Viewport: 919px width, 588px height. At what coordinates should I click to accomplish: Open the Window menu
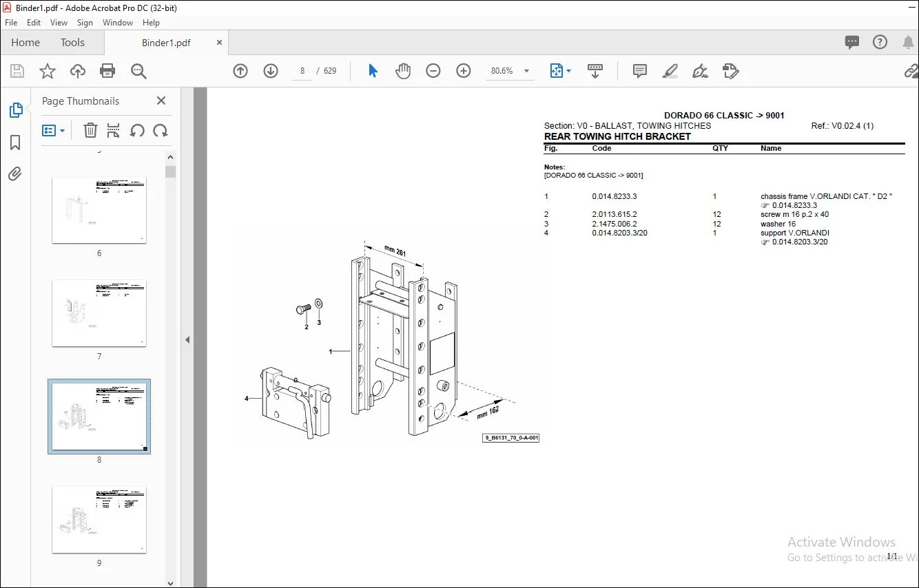coord(118,23)
